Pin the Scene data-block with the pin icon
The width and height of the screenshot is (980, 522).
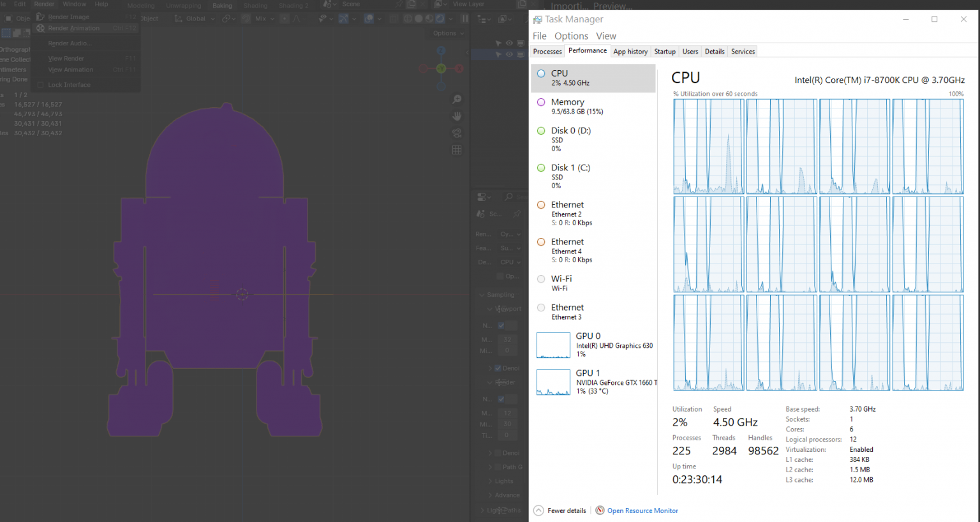tap(517, 214)
